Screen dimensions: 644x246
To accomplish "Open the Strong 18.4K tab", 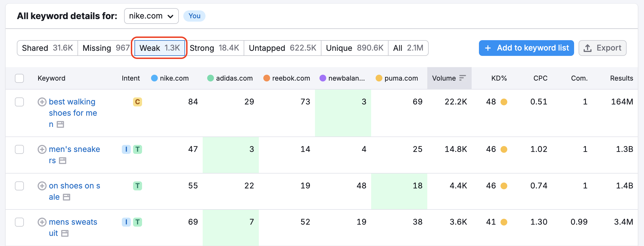I will coord(214,48).
